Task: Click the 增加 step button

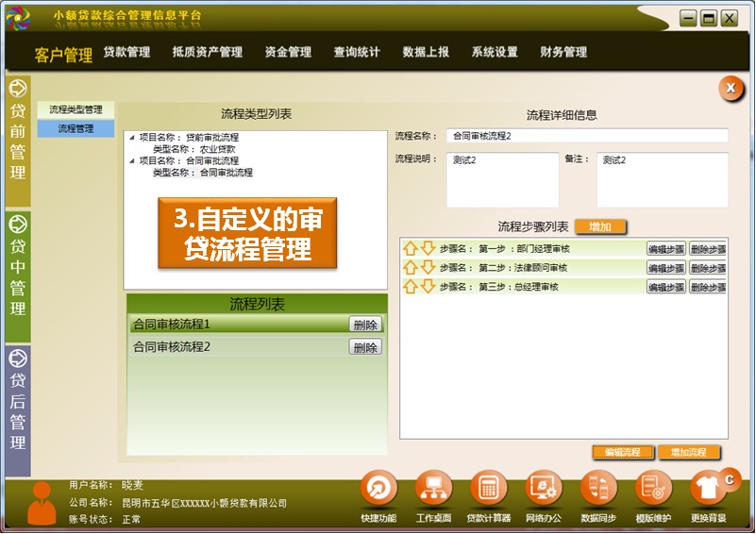Action: click(x=600, y=226)
